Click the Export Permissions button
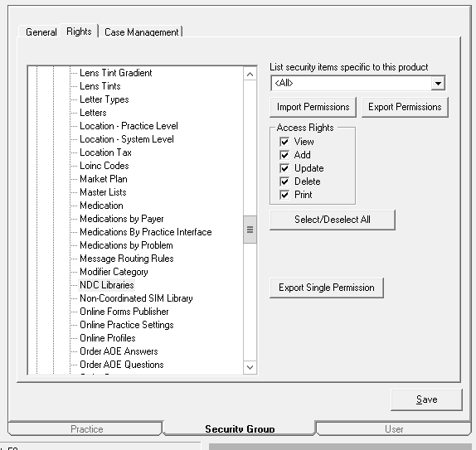476x450 pixels. [x=405, y=107]
